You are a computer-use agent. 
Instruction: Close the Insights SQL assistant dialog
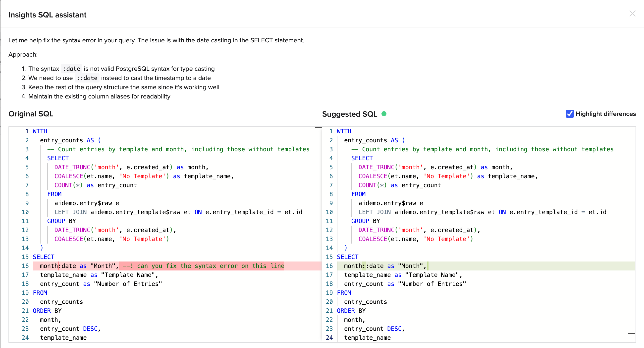[632, 13]
